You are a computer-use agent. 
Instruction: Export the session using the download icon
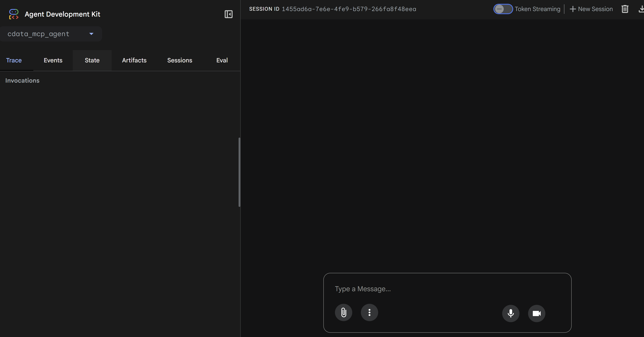tap(641, 9)
